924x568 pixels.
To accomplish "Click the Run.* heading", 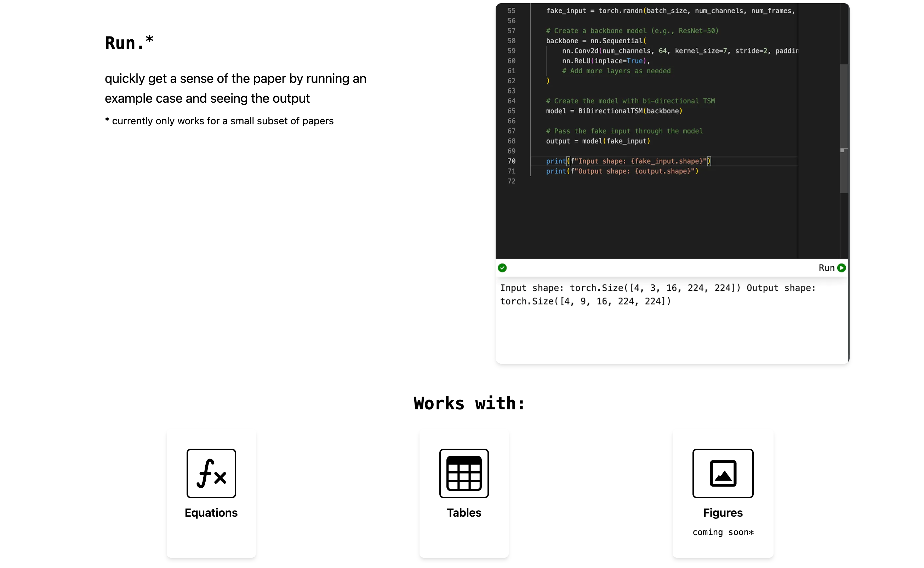I will pos(129,42).
